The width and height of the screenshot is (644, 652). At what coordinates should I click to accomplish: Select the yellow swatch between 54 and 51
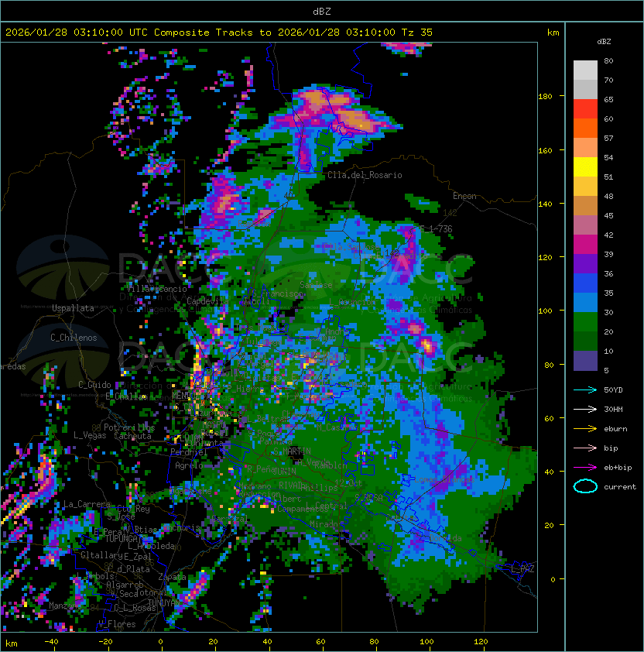click(585, 167)
